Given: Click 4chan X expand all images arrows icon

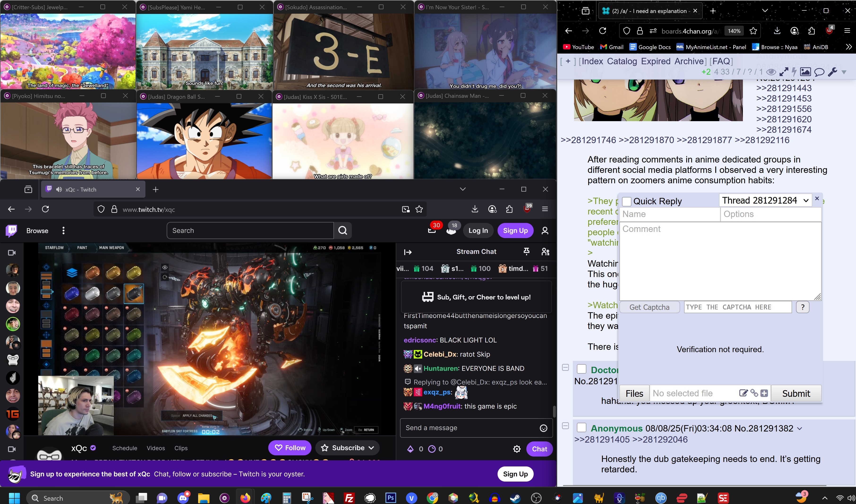Looking at the screenshot, I should 784,72.
